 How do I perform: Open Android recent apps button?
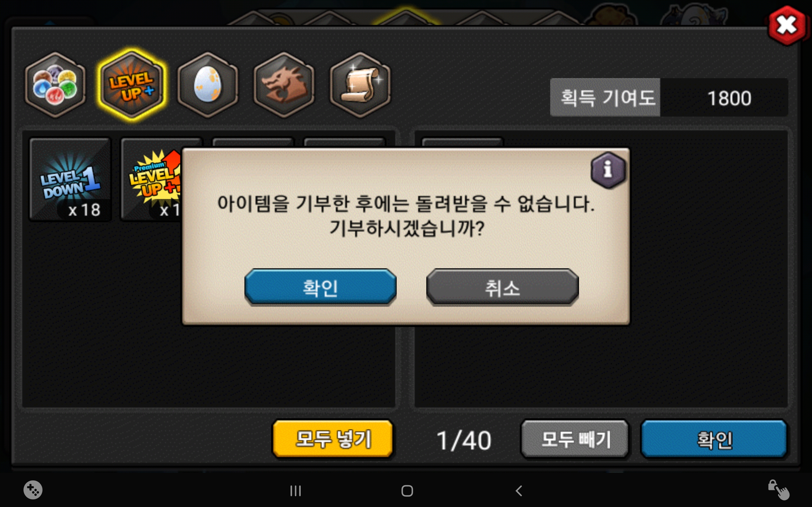pos(296,491)
